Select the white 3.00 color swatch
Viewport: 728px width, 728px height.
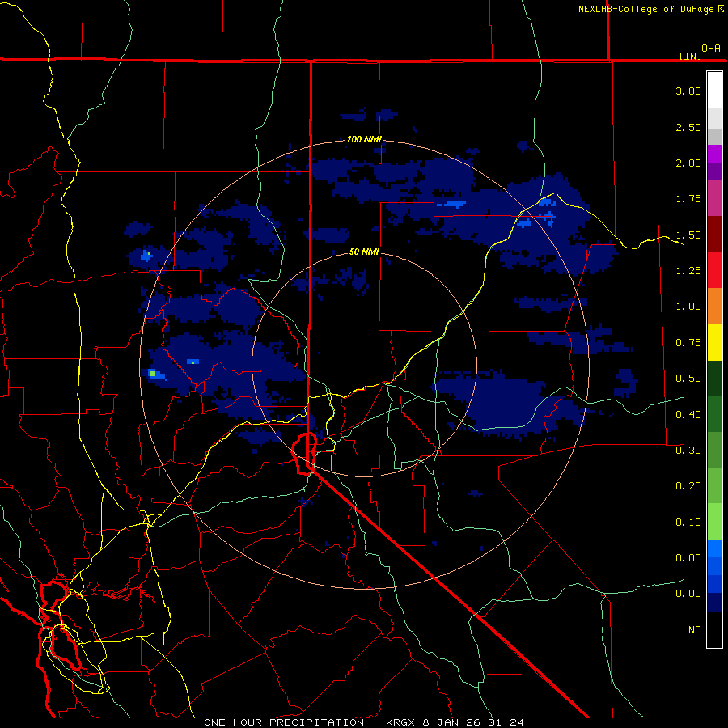714,90
